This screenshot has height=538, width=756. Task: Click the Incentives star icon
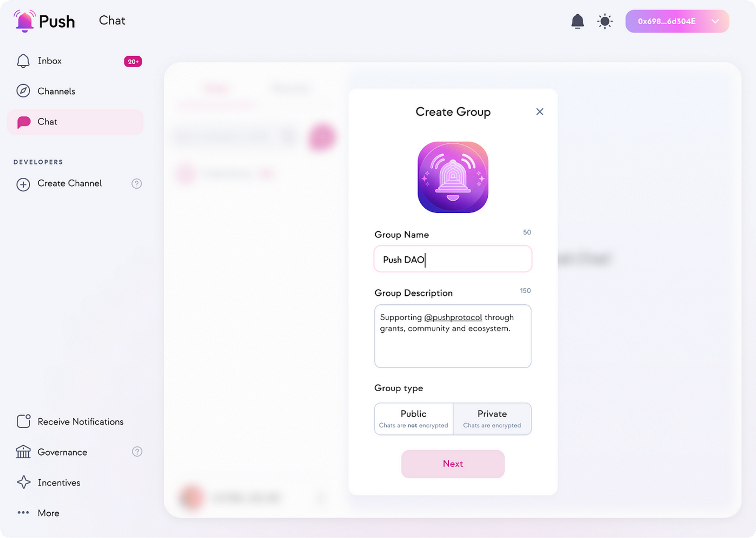click(23, 482)
